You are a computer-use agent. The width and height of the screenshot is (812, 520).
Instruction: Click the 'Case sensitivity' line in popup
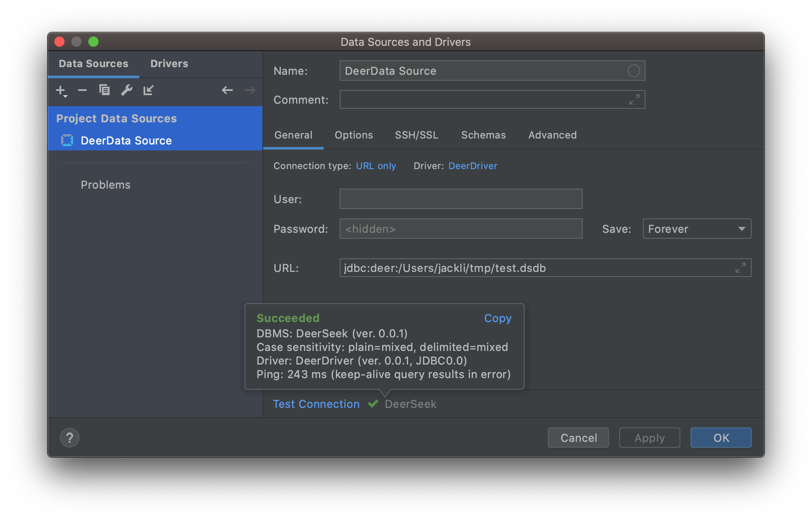pyautogui.click(x=382, y=347)
